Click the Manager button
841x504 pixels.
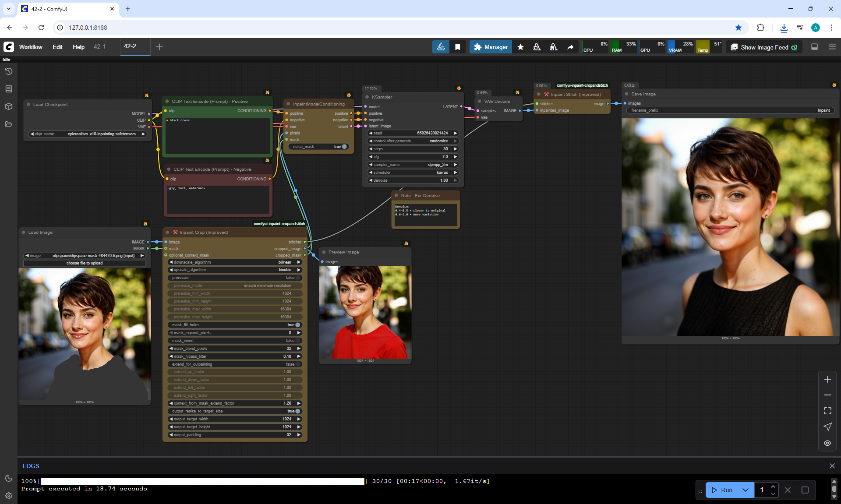point(491,47)
